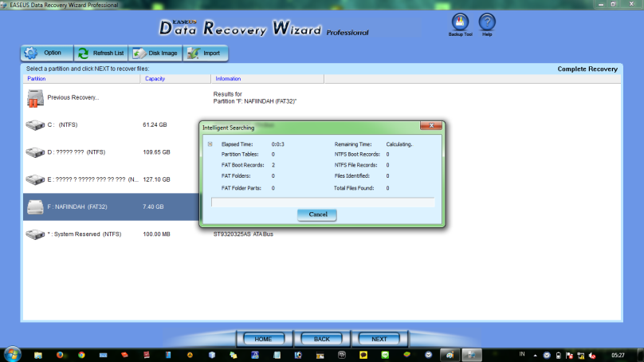Sort by the Partition column header

coord(82,78)
